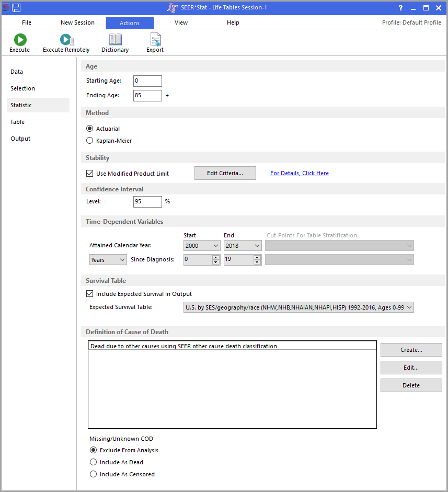Image resolution: width=448 pixels, height=492 pixels.
Task: Uncheck Include Expected Survival In Output
Action: [x=89, y=293]
